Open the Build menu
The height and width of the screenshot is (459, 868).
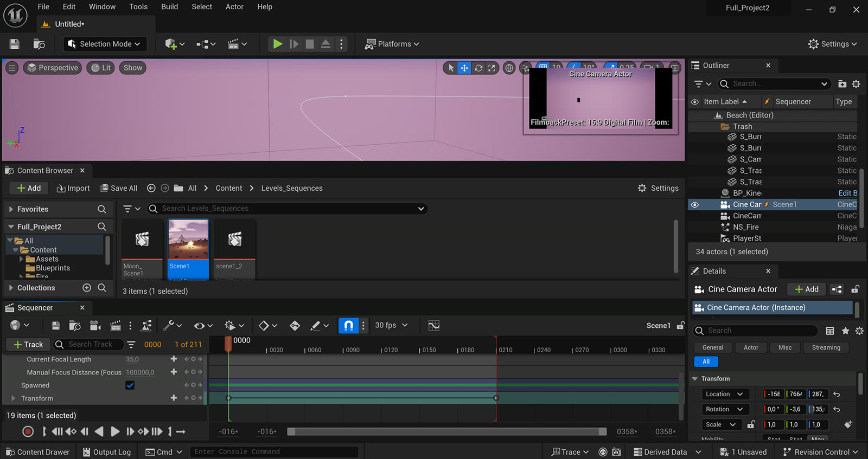(x=169, y=7)
